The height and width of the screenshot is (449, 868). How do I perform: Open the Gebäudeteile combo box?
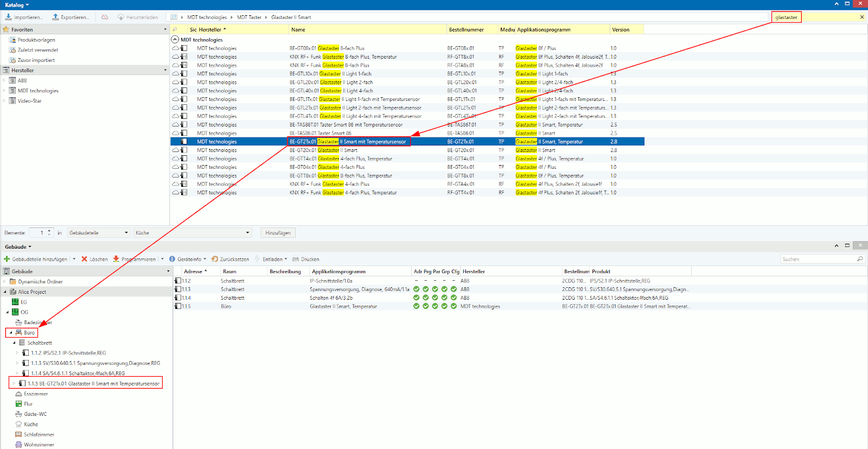pos(98,233)
